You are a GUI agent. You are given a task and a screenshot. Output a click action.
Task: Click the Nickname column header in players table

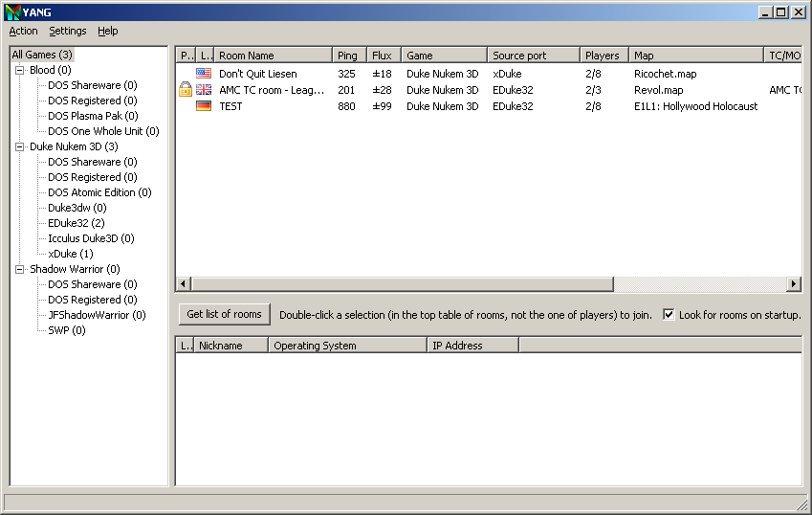click(x=230, y=346)
